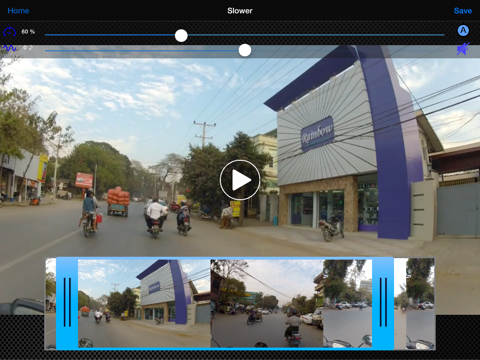Select the motorbike rider timeline thumbnail
Image resolution: width=480 pixels, height=360 pixels.
pyautogui.click(x=267, y=304)
